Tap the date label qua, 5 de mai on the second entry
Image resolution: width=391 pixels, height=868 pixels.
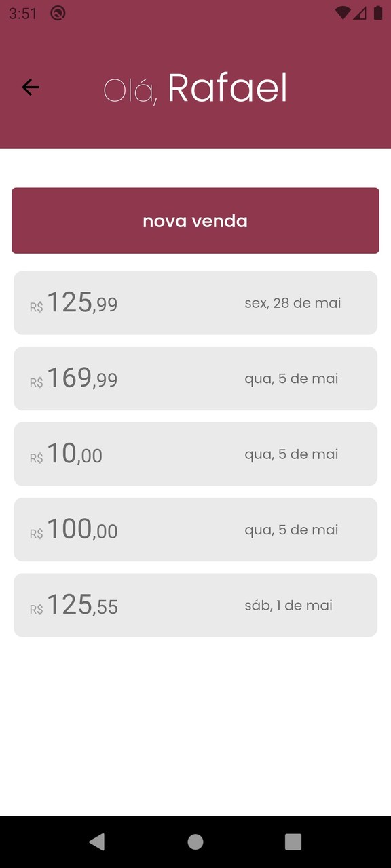(291, 378)
